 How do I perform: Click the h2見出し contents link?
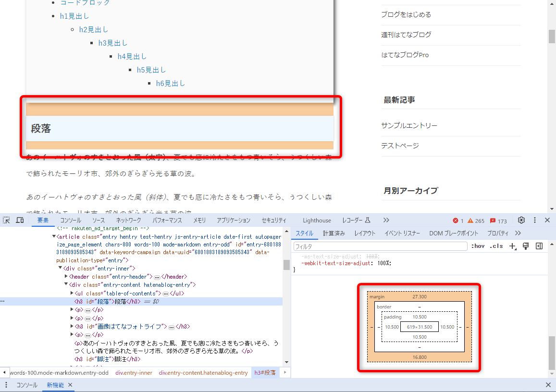(94, 29)
